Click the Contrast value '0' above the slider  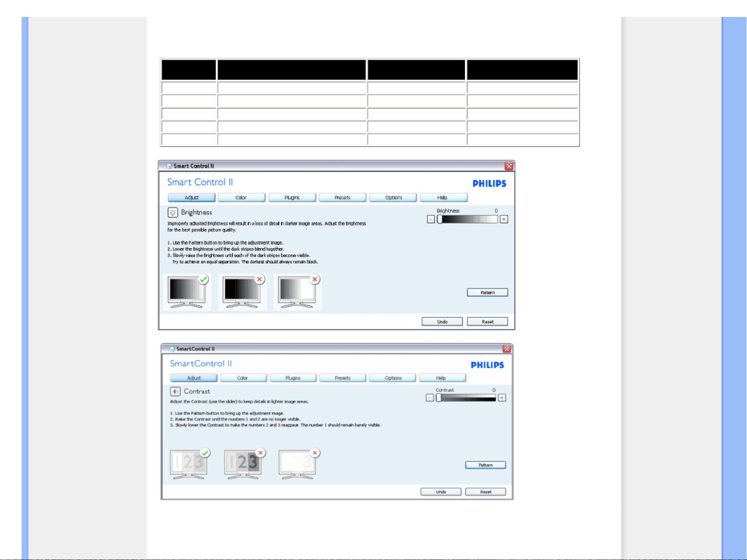tap(494, 390)
